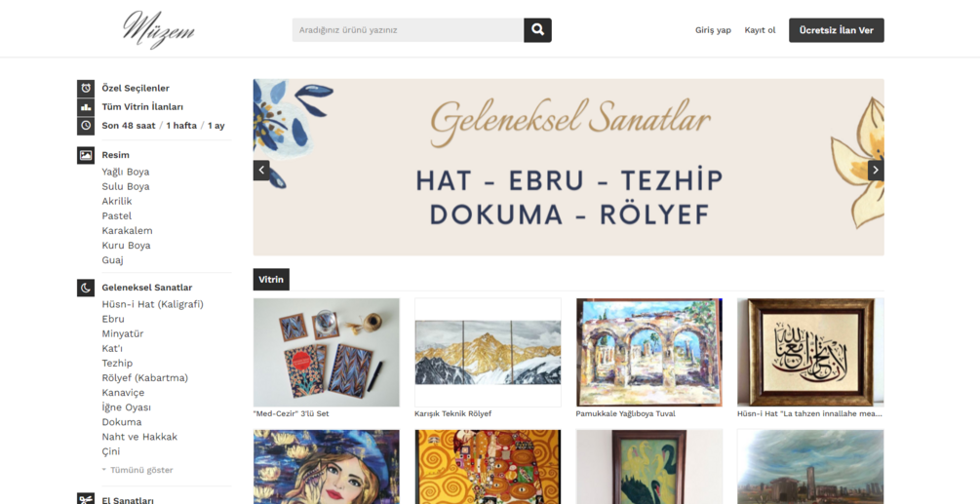This screenshot has height=504, width=980.
Task: Focus the Aradığınız ürünü yazınız search field
Action: [408, 30]
